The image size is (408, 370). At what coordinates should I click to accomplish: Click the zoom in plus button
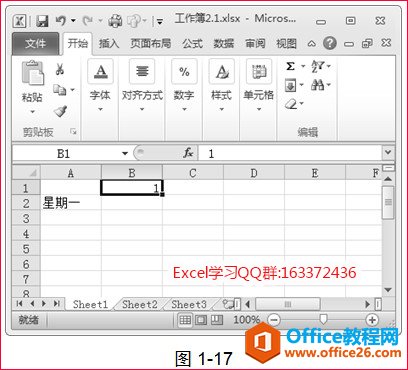(x=372, y=320)
